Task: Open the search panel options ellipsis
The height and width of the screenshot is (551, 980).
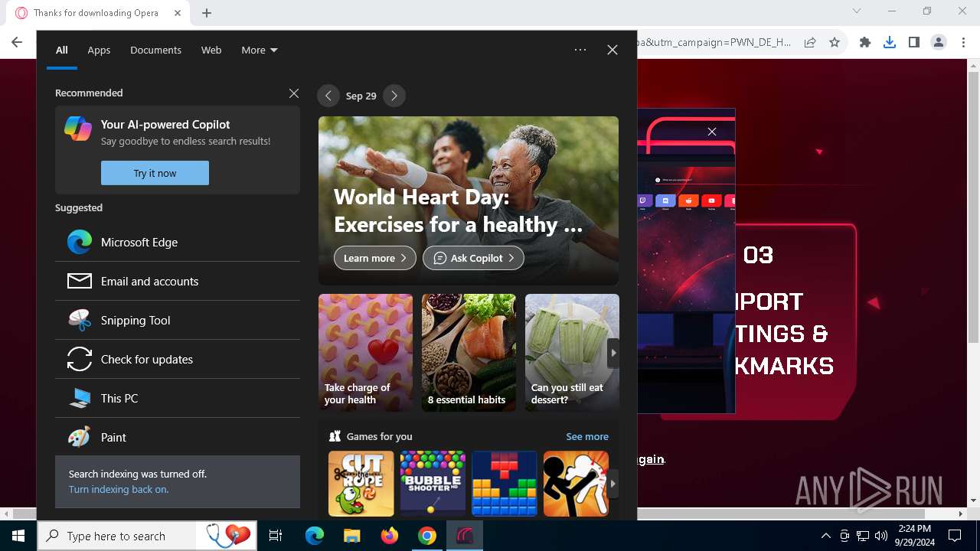Action: (x=580, y=50)
